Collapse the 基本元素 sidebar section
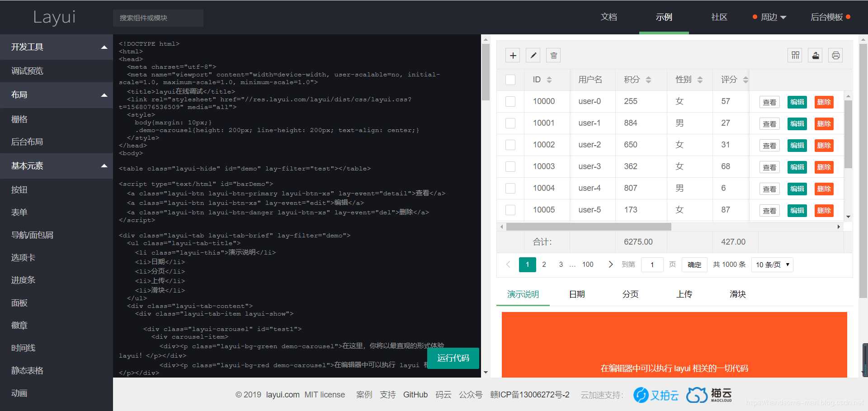 click(x=57, y=166)
